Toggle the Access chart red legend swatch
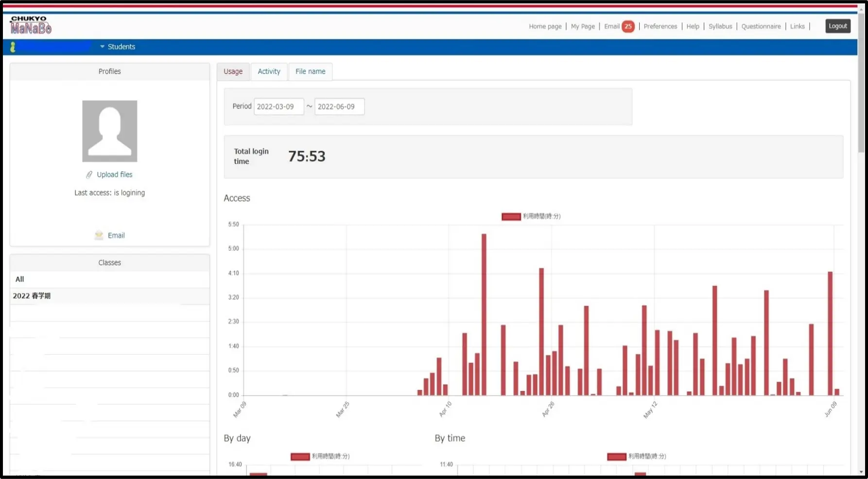Image resolution: width=868 pixels, height=479 pixels. (511, 216)
